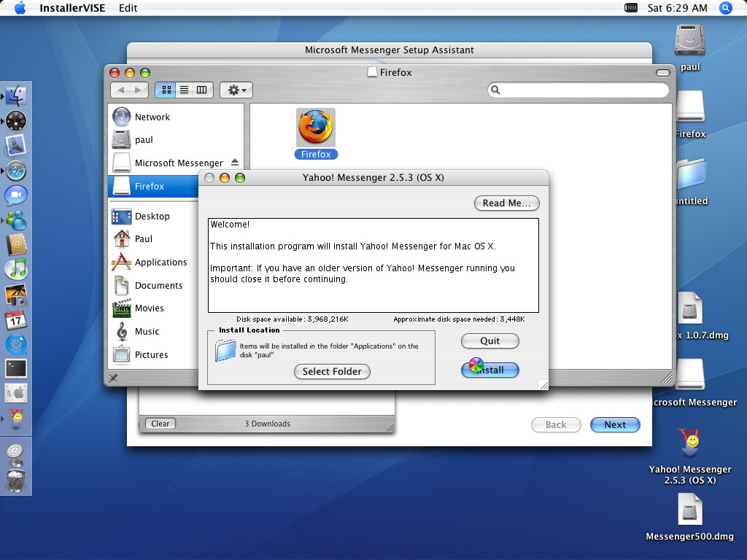Open the InstallerVISE application menu
The height and width of the screenshot is (560, 747).
(72, 8)
